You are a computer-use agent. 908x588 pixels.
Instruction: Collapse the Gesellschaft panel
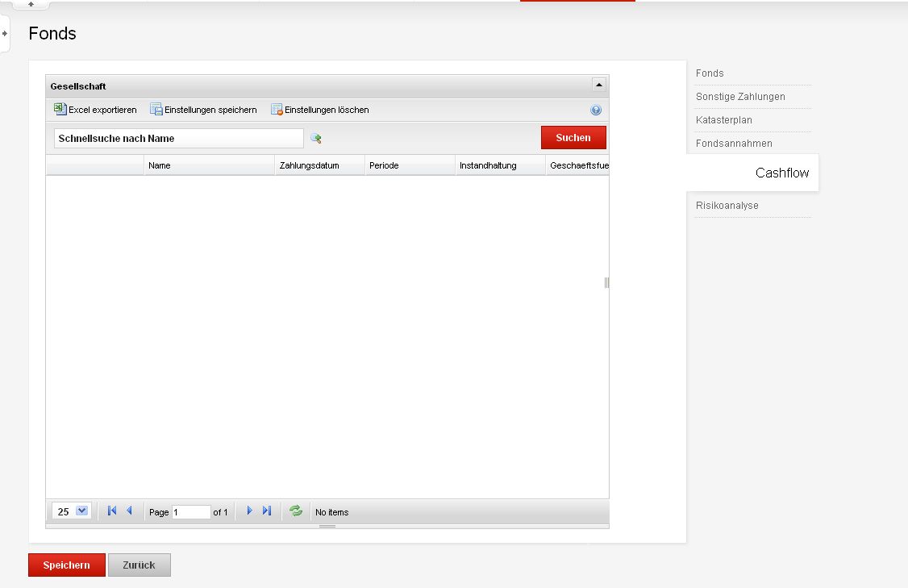click(x=599, y=85)
